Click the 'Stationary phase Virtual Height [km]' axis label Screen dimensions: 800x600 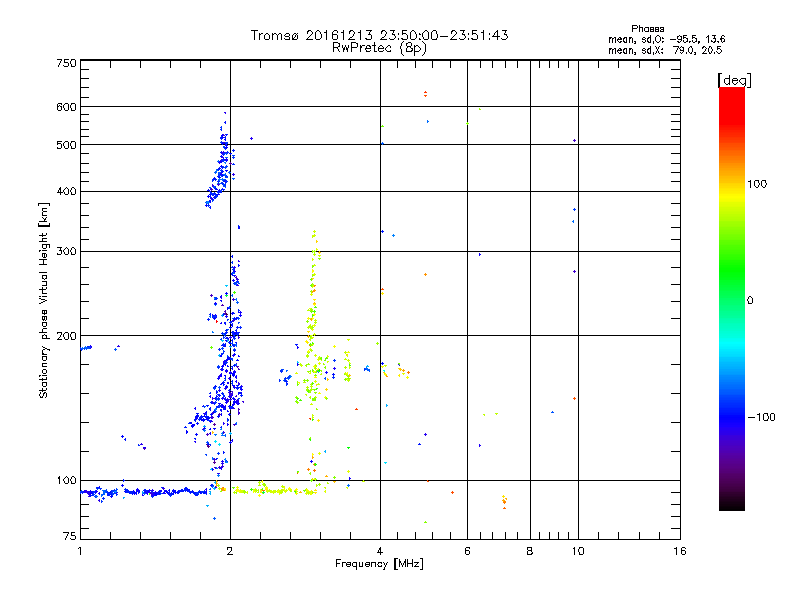(x=43, y=301)
